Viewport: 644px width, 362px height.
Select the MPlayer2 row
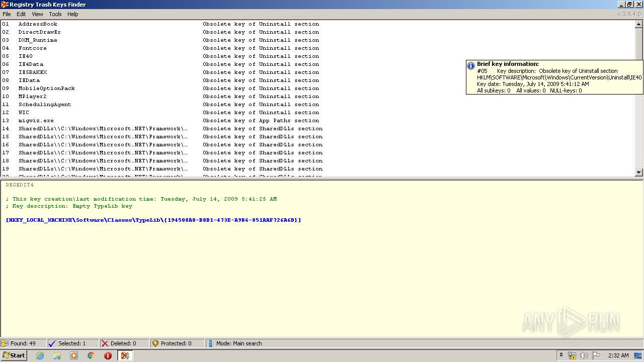click(318, 97)
